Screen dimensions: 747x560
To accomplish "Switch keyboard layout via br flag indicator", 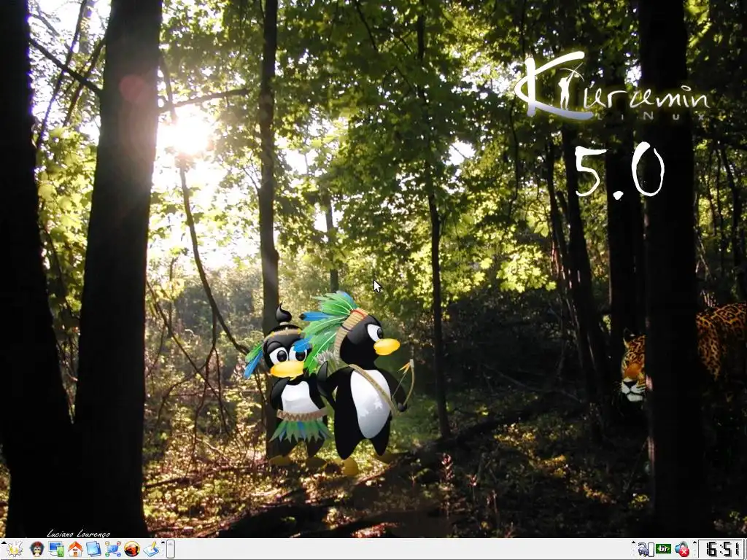I will click(663, 548).
